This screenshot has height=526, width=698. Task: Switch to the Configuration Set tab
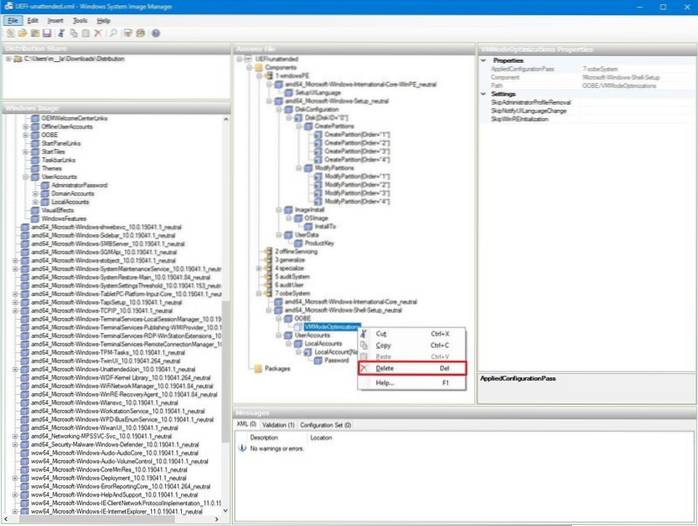click(324, 424)
